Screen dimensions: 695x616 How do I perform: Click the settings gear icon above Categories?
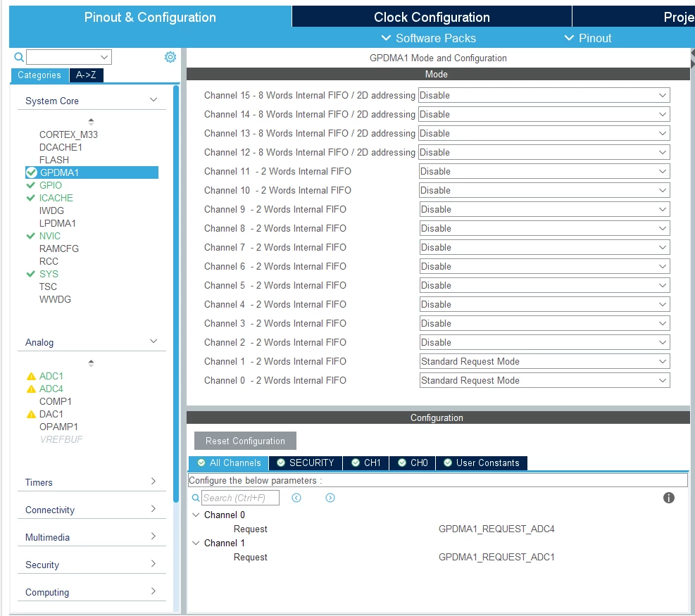(170, 57)
